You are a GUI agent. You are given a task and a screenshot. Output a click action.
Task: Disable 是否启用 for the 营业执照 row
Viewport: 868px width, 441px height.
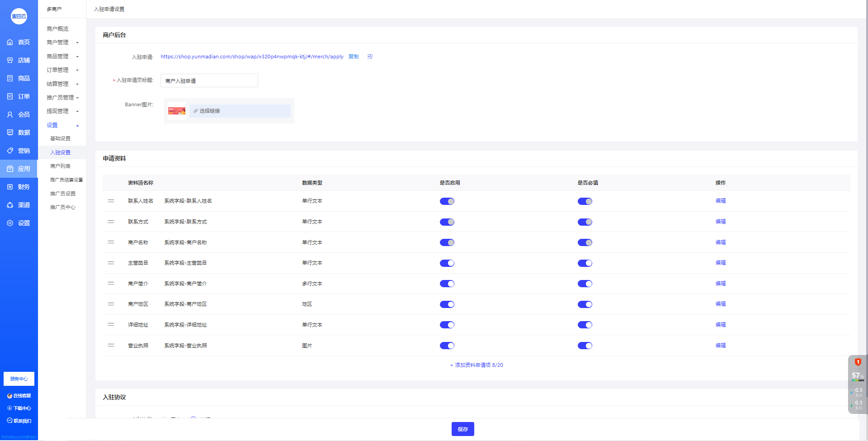447,346
